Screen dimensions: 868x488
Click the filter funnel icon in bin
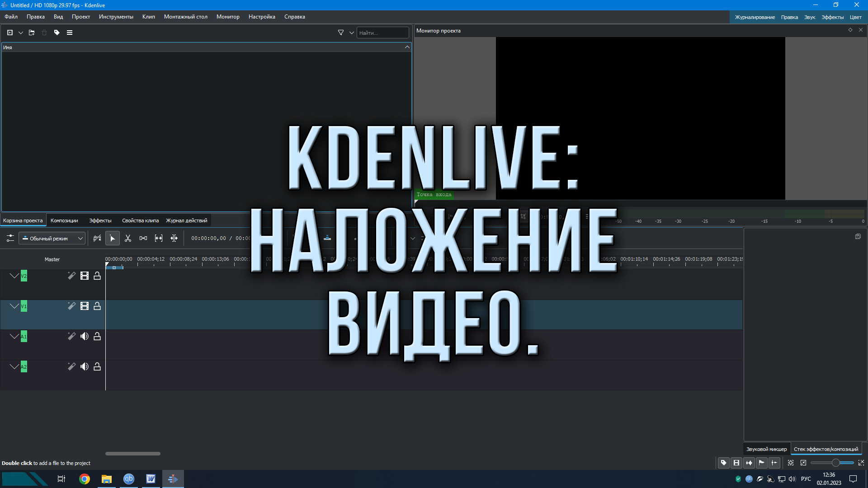click(x=341, y=33)
